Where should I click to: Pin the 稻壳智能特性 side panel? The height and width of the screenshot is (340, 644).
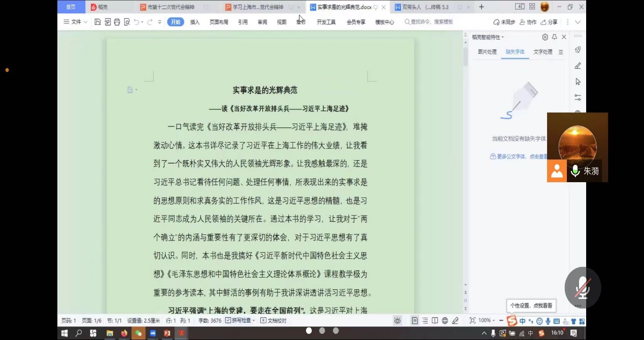click(x=554, y=37)
